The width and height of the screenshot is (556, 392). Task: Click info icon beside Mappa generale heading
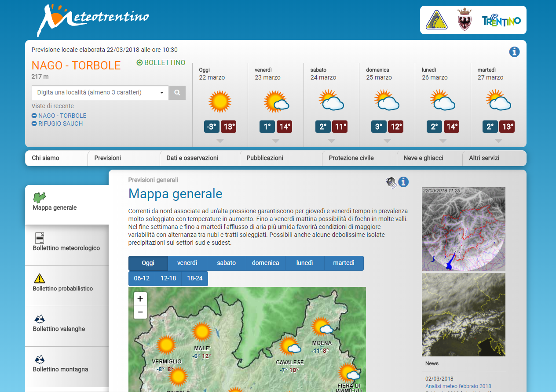(x=403, y=182)
